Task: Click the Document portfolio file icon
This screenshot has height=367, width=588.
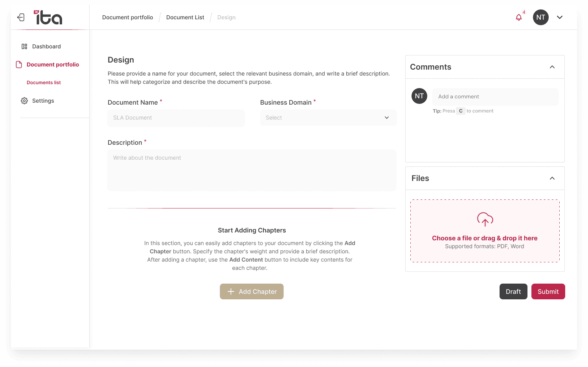Action: point(19,65)
